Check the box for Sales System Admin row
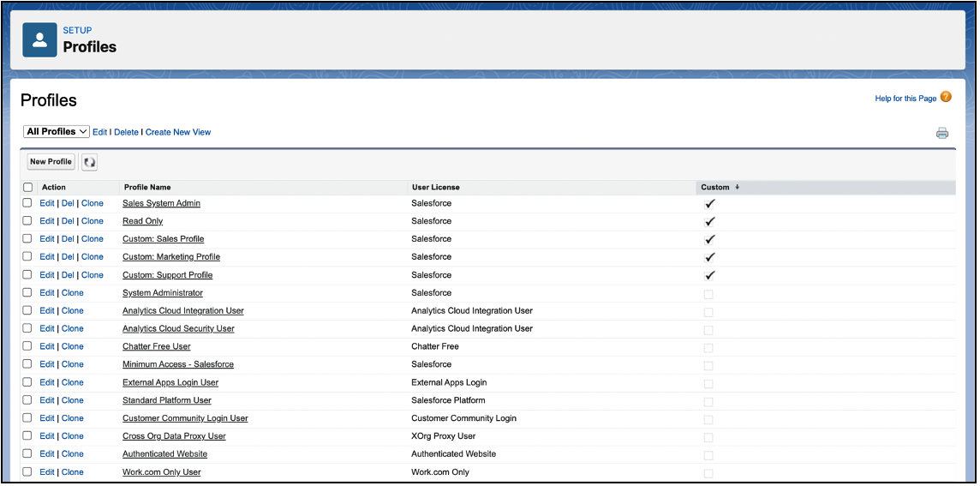The height and width of the screenshot is (486, 980). (x=27, y=203)
